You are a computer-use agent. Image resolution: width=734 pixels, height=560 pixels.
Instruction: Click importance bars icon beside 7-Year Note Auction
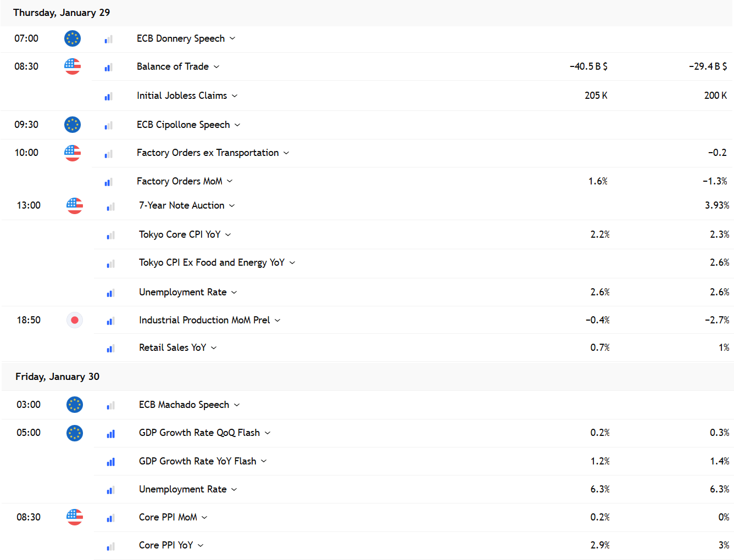click(x=110, y=206)
